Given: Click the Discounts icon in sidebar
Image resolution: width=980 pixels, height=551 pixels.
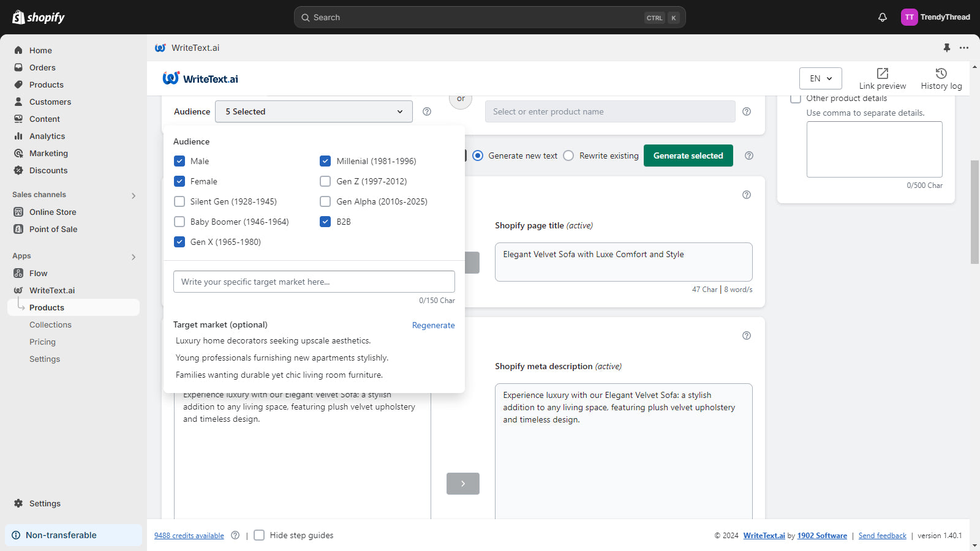Looking at the screenshot, I should [x=18, y=170].
